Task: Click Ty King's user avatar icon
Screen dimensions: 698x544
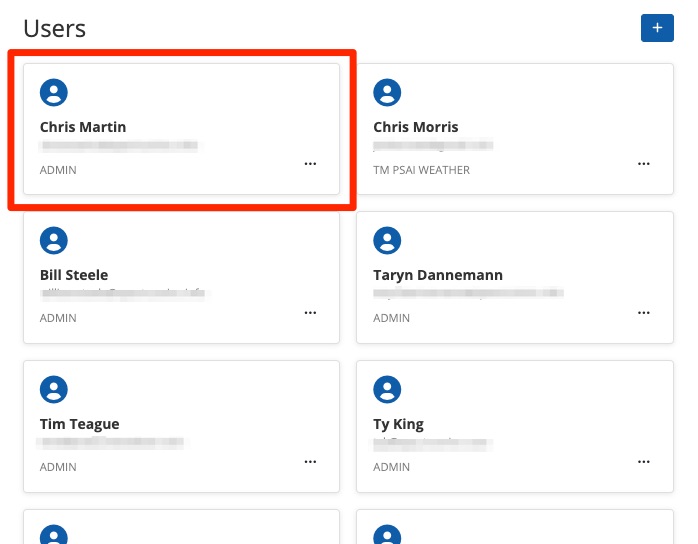Action: click(387, 389)
